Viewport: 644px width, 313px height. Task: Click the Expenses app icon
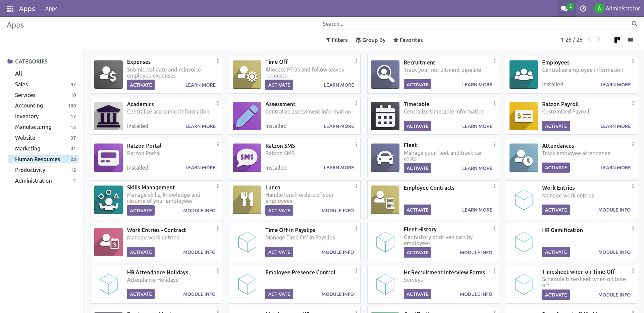tap(108, 74)
